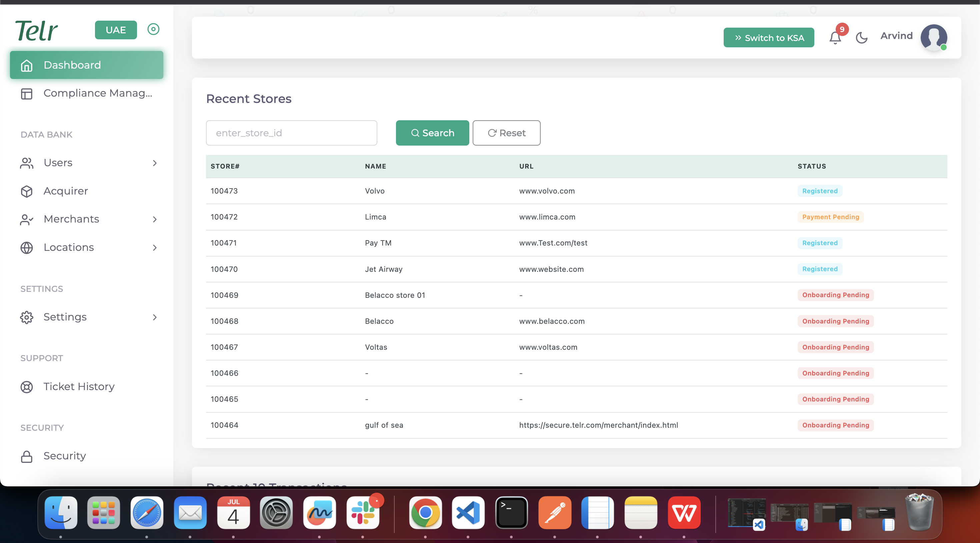
Task: Click the gulf of sea store name
Action: coord(384,425)
